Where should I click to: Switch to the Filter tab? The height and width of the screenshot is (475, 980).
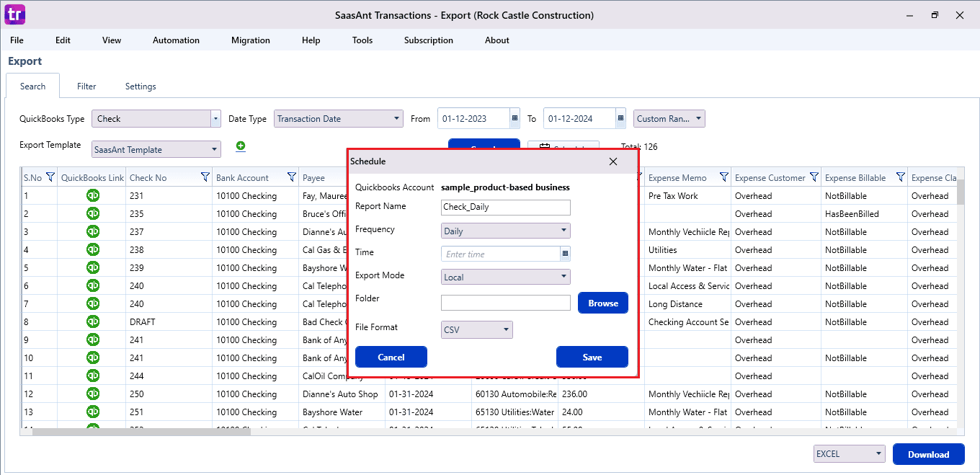point(86,86)
